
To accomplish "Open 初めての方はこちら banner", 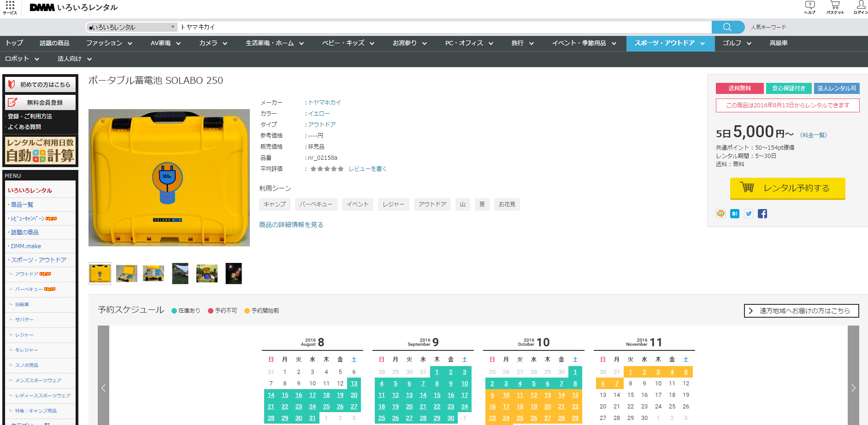I will (x=40, y=84).
